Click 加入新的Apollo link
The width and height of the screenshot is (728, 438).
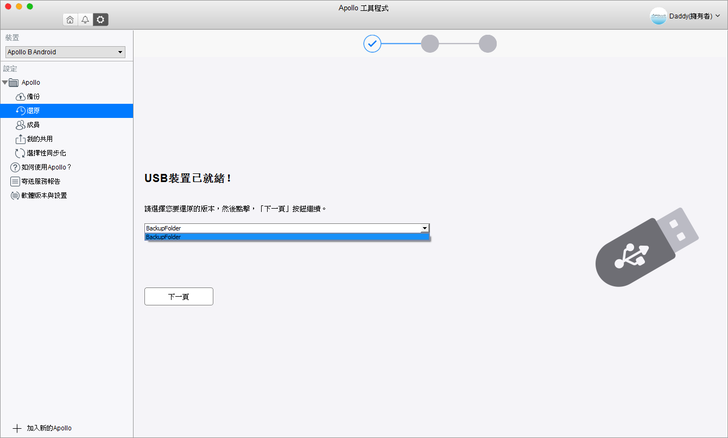[49, 428]
